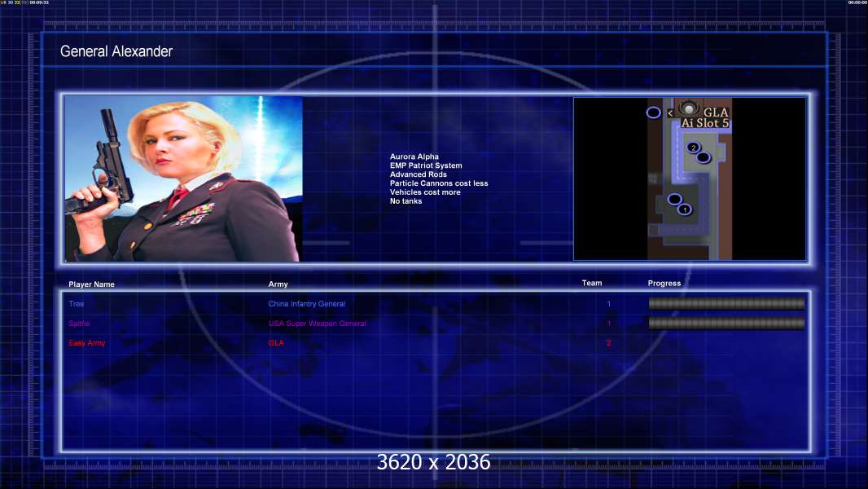Click the 'Vehicles cost more' text
The width and height of the screenshot is (868, 489).
[x=425, y=192]
